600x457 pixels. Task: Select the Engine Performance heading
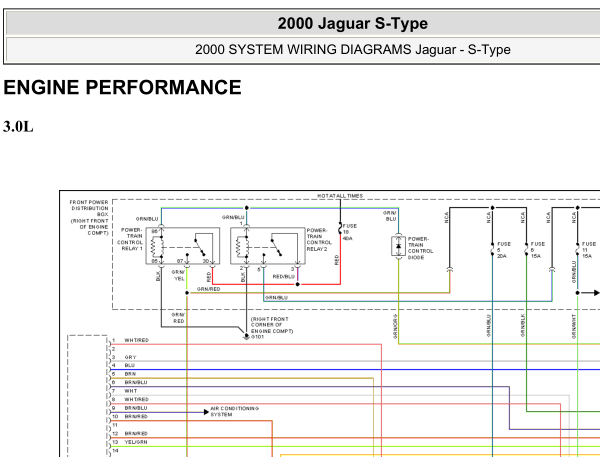pos(122,87)
